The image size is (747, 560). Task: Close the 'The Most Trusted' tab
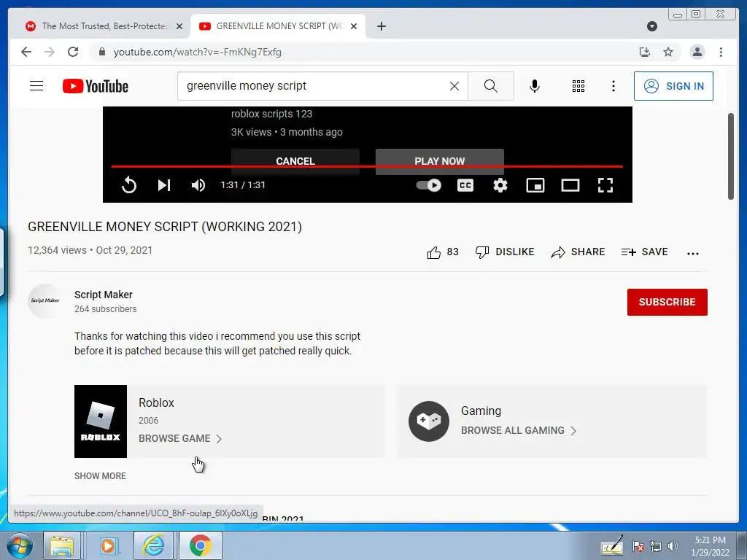(x=179, y=26)
